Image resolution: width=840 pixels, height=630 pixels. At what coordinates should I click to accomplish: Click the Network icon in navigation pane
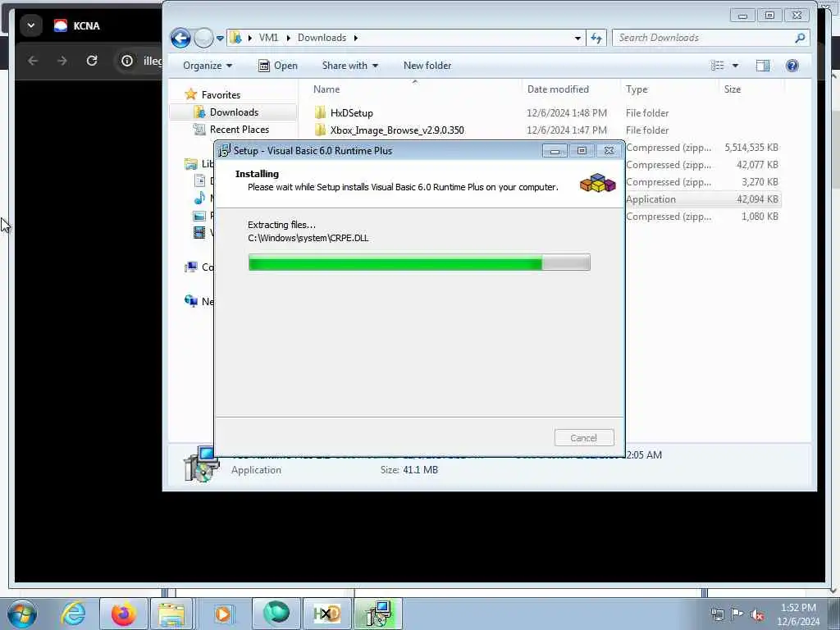[x=190, y=301]
